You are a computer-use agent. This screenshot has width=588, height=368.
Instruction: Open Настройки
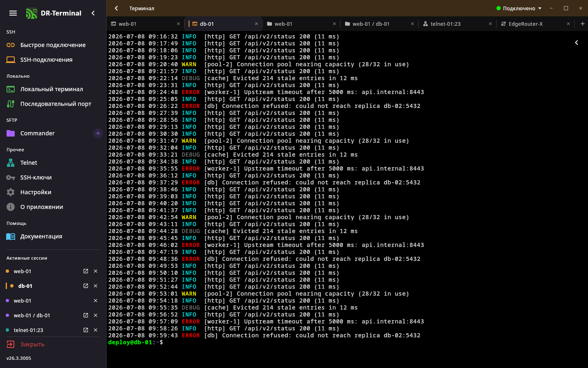click(x=53, y=192)
